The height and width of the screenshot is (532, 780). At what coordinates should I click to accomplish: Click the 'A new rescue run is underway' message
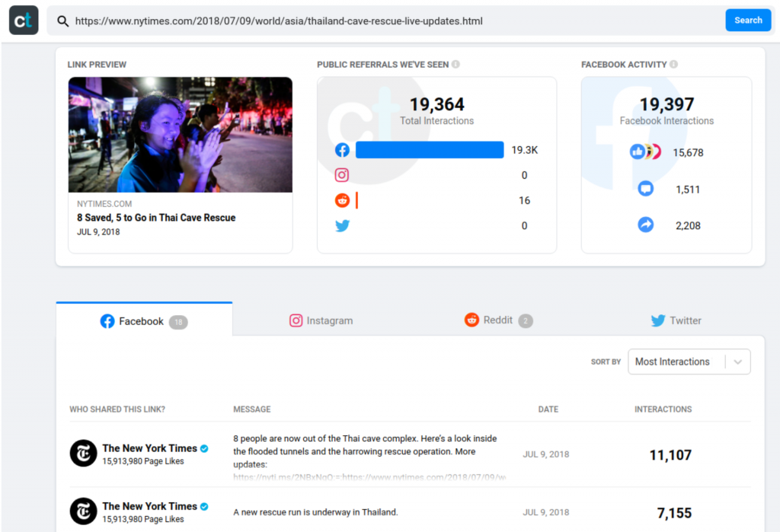[315, 512]
